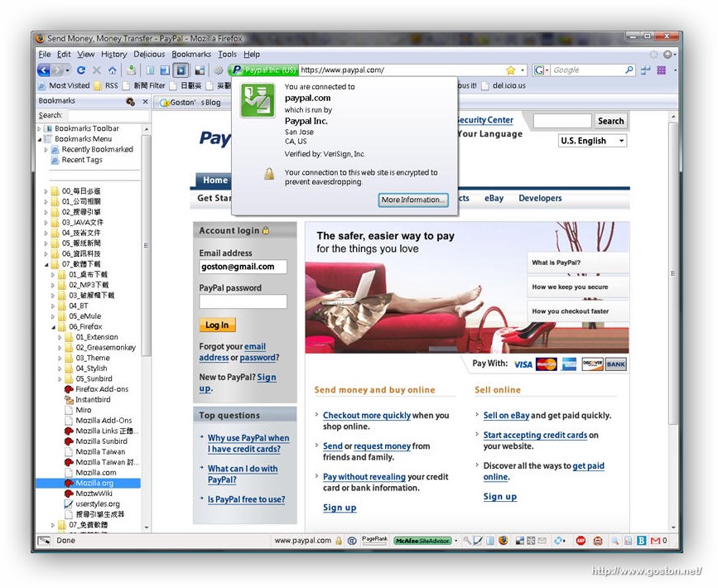
Task: Open the File menu
Action: coord(45,55)
